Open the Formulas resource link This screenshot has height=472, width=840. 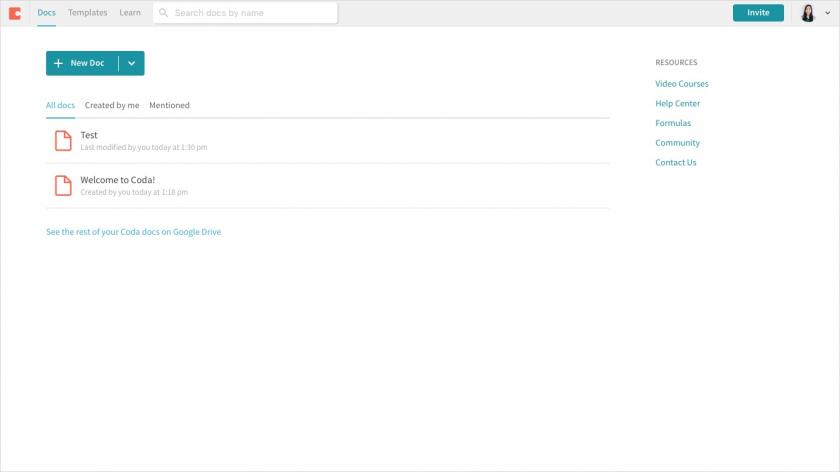click(x=673, y=123)
